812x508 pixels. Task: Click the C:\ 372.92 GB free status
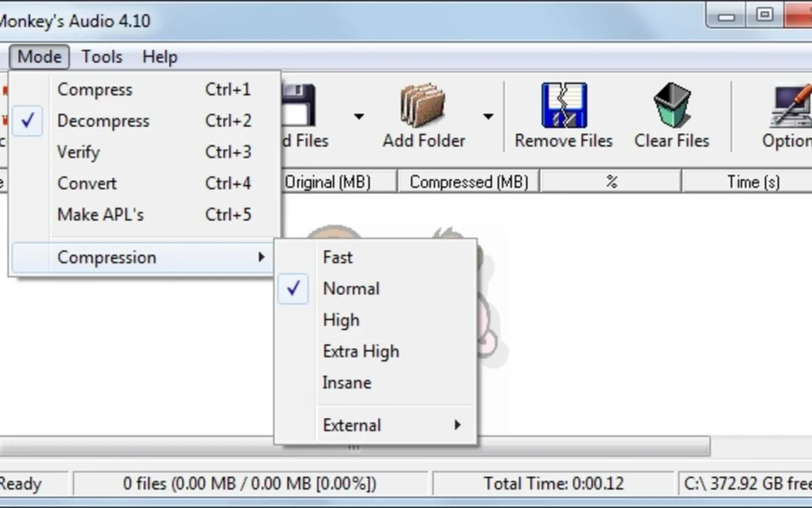(748, 483)
